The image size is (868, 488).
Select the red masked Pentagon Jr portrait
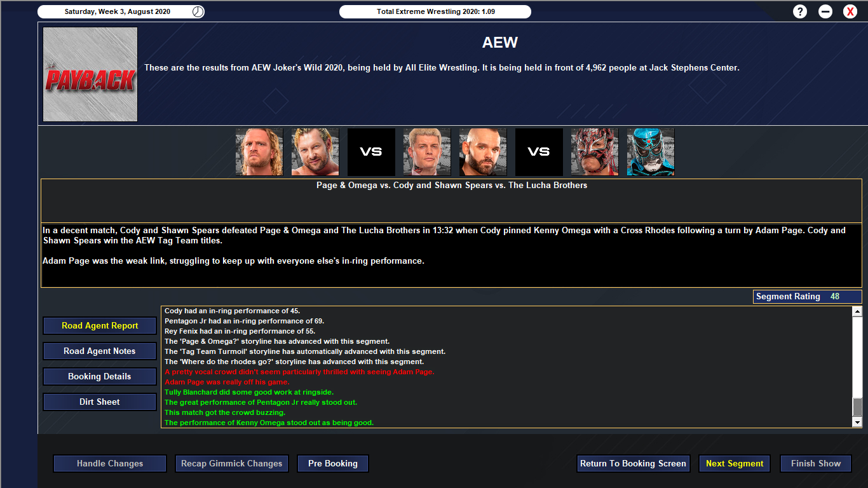[595, 152]
